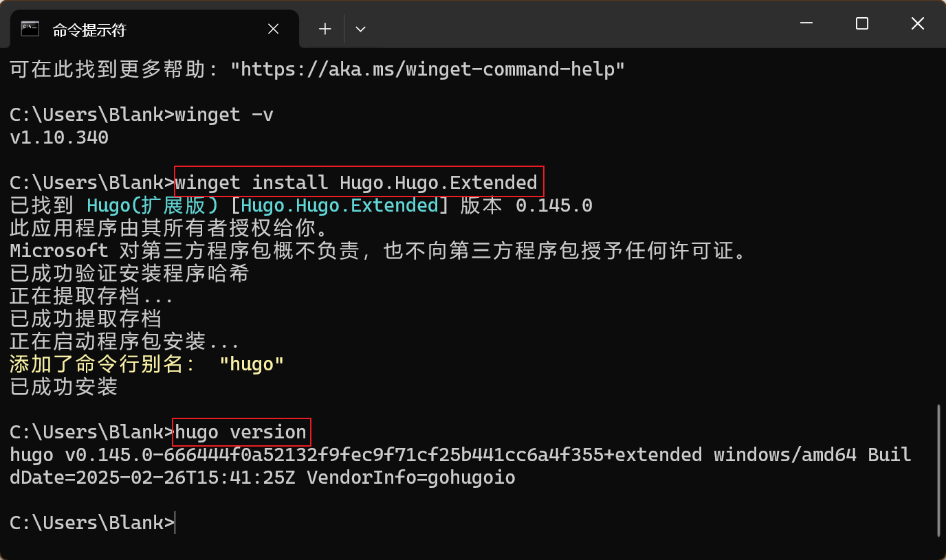This screenshot has height=560, width=946.
Task: Close the terminal window with the X
Action: tap(917, 24)
